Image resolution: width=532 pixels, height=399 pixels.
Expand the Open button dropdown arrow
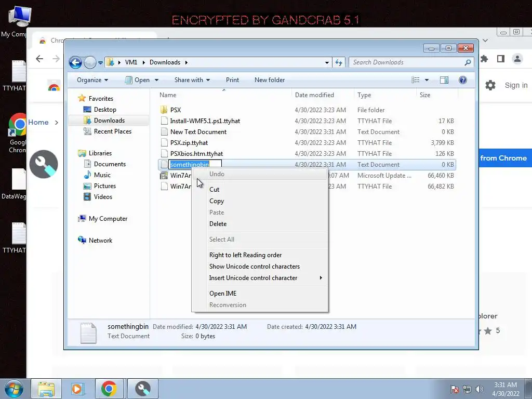(x=156, y=80)
